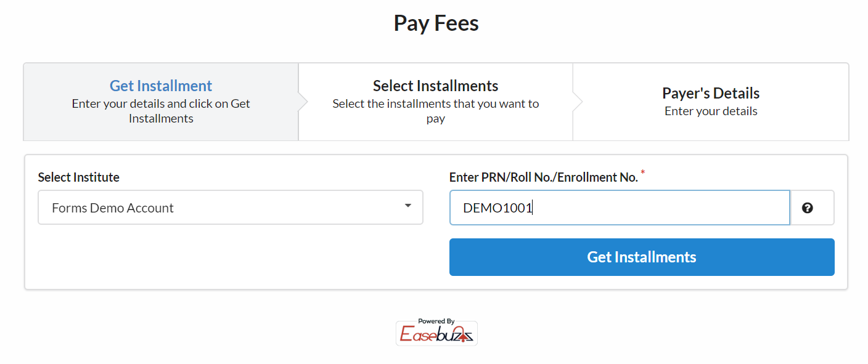The width and height of the screenshot is (868, 364).
Task: Switch to the Select Installments step
Action: point(435,102)
